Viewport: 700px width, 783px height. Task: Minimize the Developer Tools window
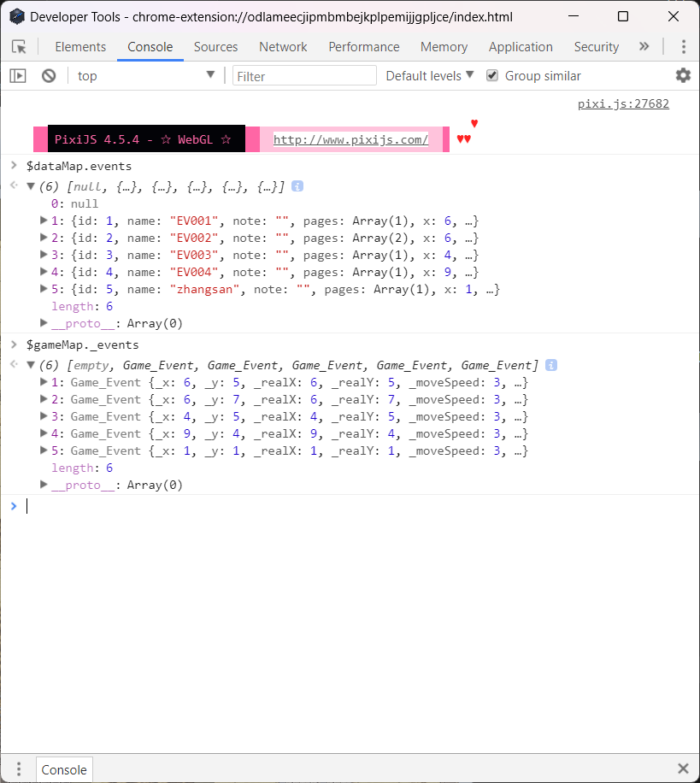[574, 16]
